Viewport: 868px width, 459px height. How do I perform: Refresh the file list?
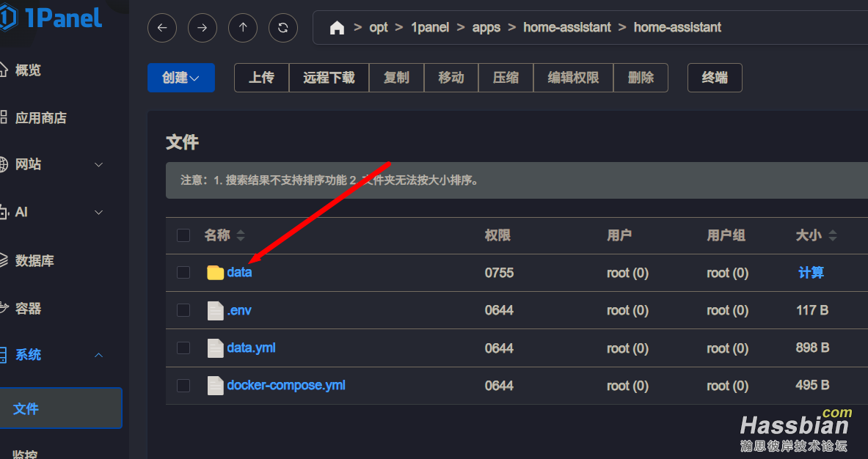coord(283,28)
